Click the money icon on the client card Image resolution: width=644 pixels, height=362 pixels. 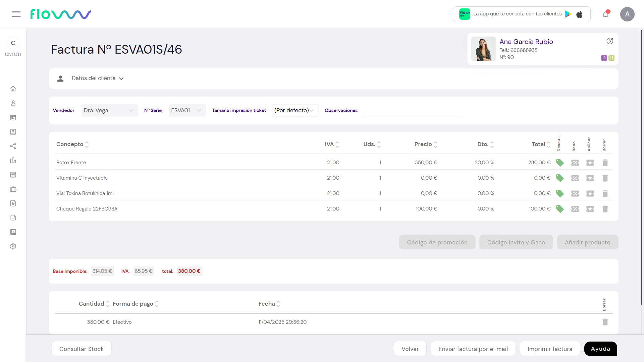click(x=610, y=41)
